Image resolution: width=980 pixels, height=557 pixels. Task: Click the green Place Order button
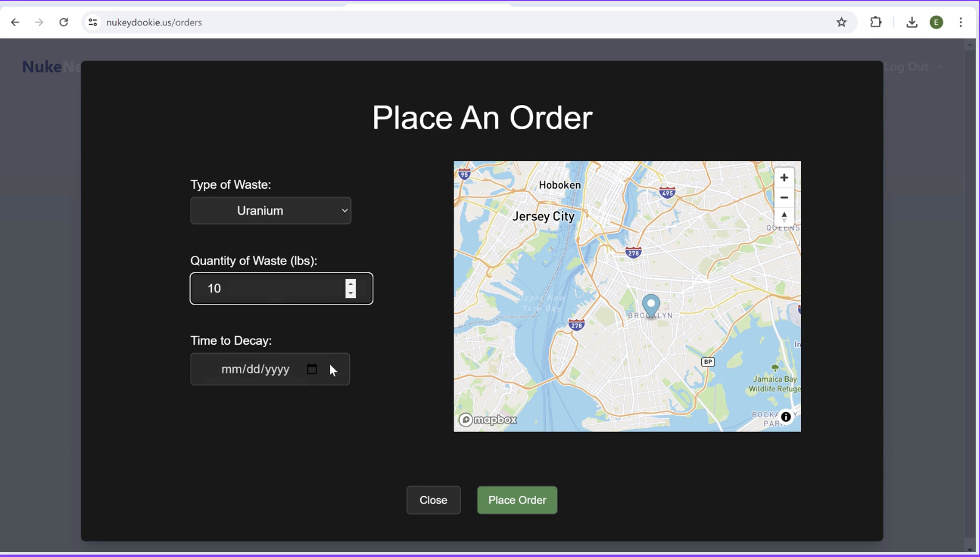(x=517, y=500)
